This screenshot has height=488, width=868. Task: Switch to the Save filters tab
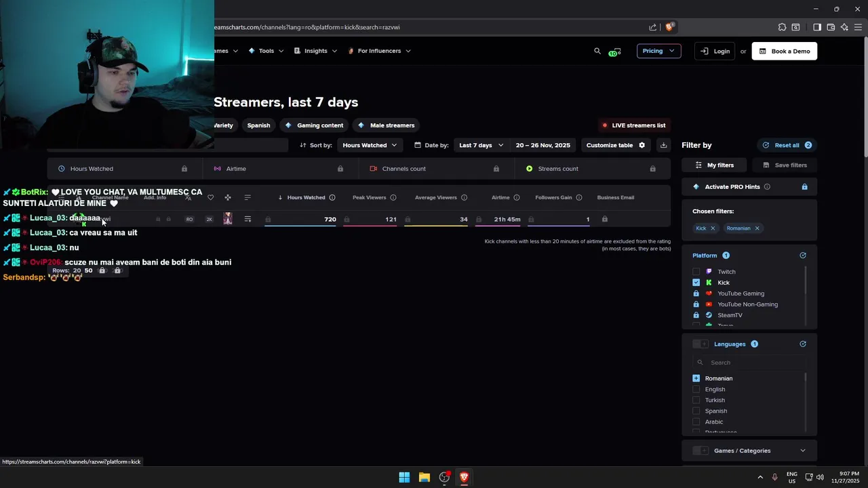(x=785, y=165)
